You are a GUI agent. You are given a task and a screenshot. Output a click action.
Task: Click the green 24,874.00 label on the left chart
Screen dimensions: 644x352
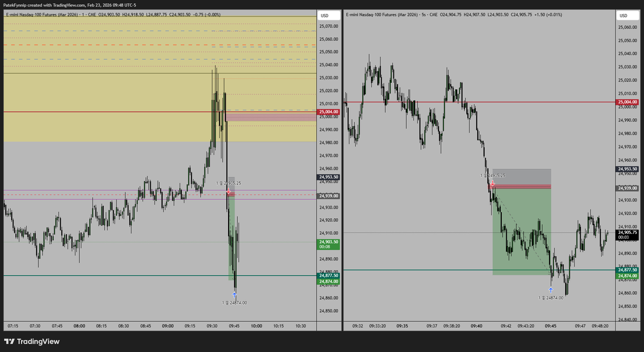pyautogui.click(x=329, y=281)
